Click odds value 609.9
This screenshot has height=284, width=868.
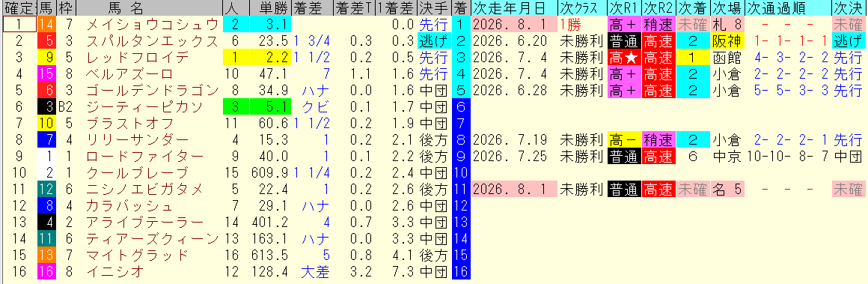pos(271,173)
